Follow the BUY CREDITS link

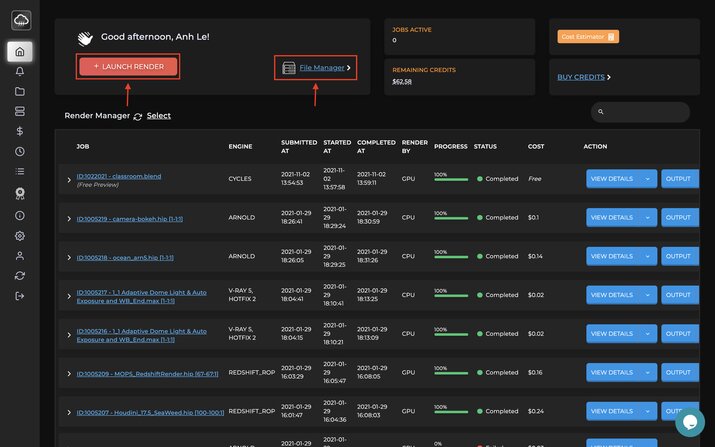coord(581,77)
